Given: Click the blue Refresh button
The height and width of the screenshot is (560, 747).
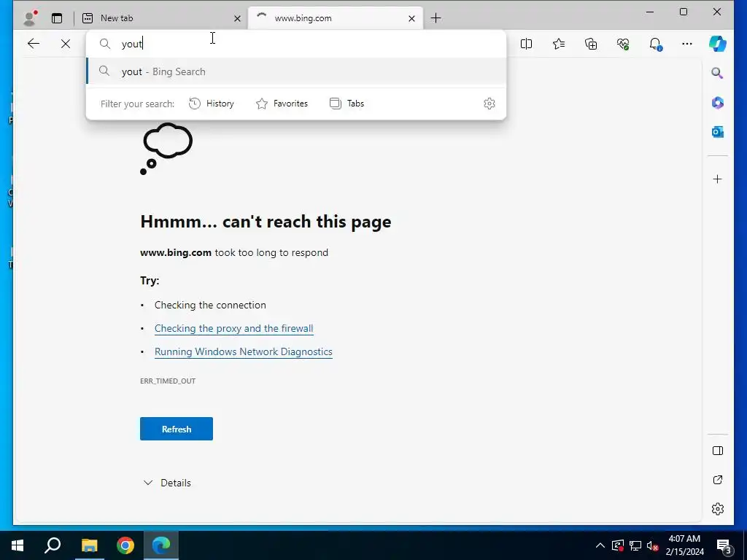Looking at the screenshot, I should [177, 429].
